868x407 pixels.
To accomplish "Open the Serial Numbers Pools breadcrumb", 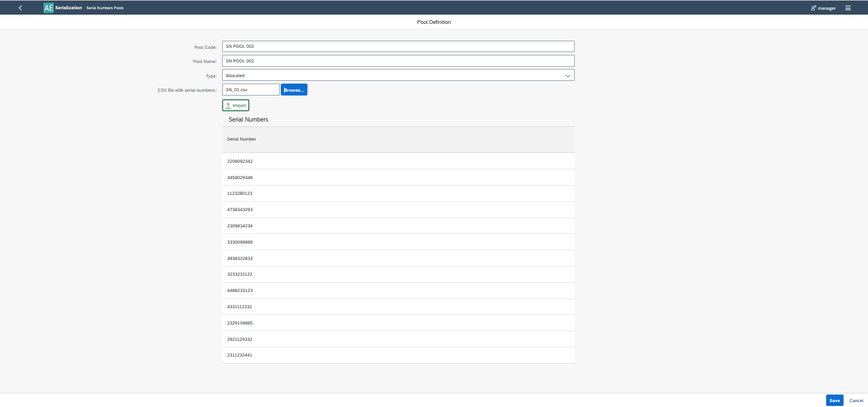I will pos(105,8).
